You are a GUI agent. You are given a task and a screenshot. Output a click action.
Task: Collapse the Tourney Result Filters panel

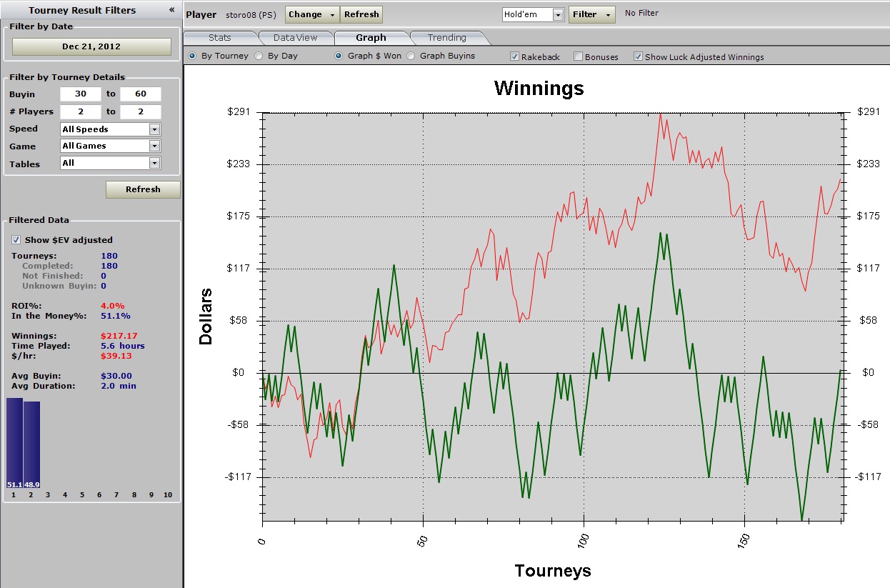[171, 10]
